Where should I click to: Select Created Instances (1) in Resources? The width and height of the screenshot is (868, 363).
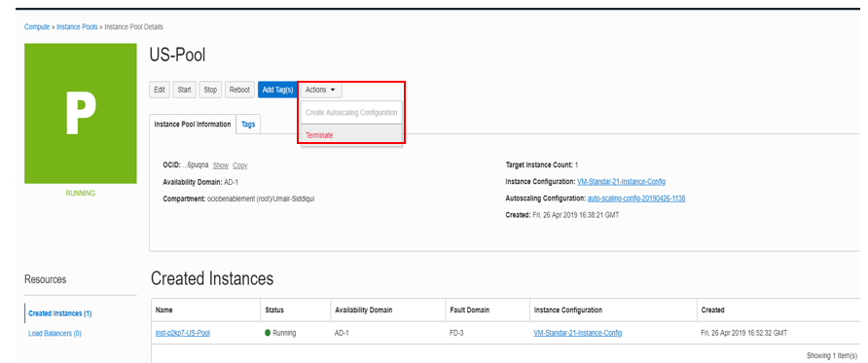59,313
